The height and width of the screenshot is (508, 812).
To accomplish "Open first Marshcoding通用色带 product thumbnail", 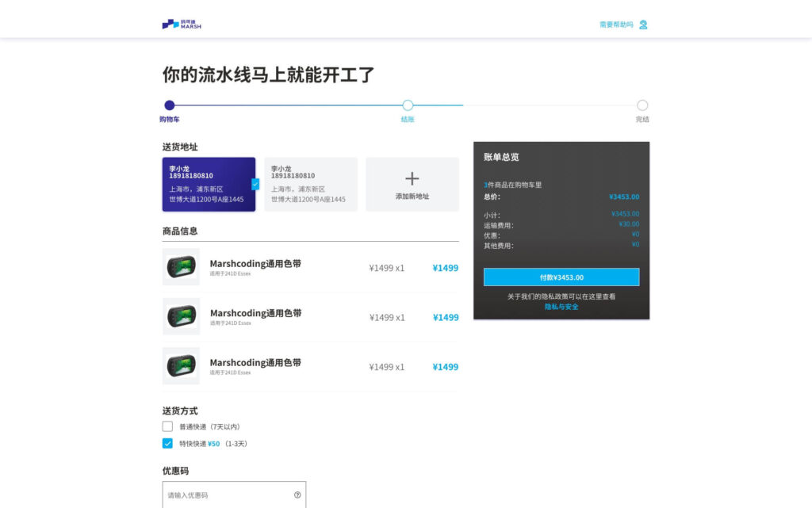I will coord(181,267).
